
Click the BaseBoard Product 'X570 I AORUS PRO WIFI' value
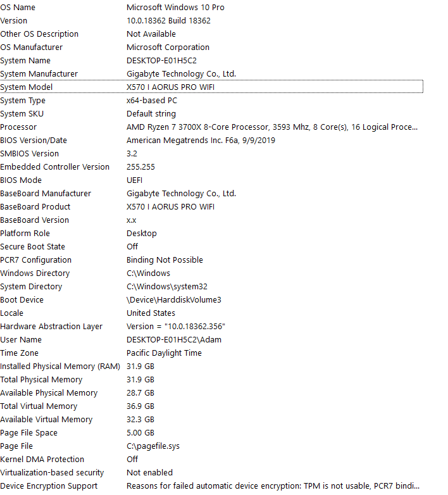170,206
